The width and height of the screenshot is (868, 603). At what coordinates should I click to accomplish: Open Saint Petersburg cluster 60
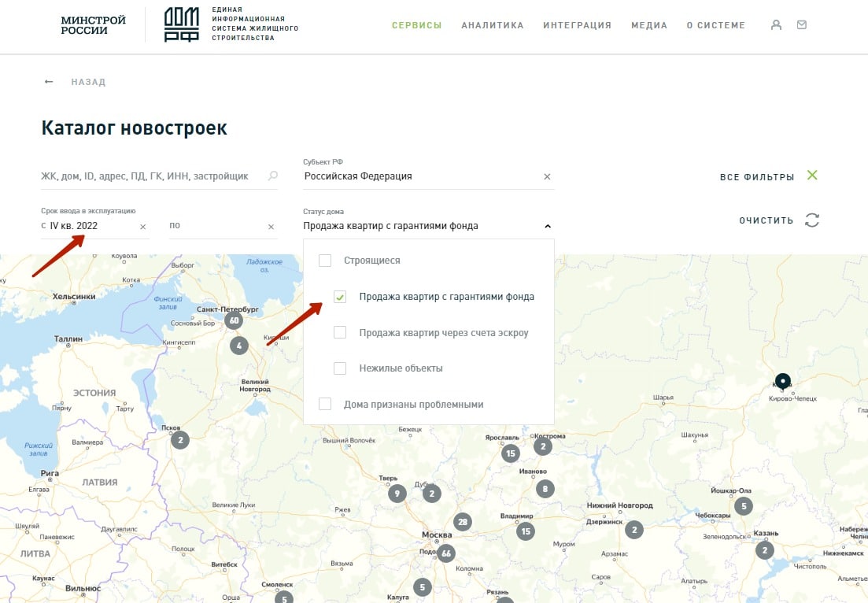click(234, 320)
